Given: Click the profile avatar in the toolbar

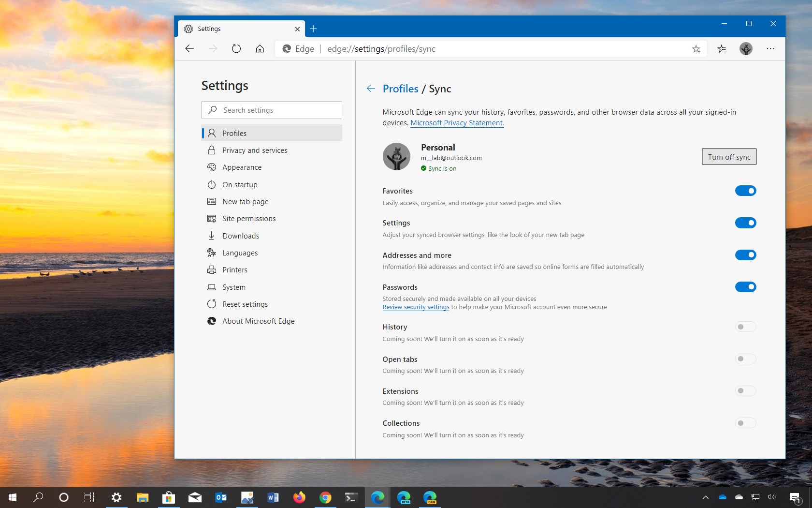Looking at the screenshot, I should click(x=746, y=48).
